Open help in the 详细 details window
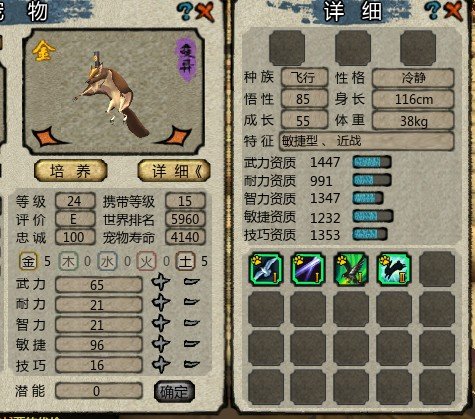This screenshot has height=419, width=475. point(432,10)
